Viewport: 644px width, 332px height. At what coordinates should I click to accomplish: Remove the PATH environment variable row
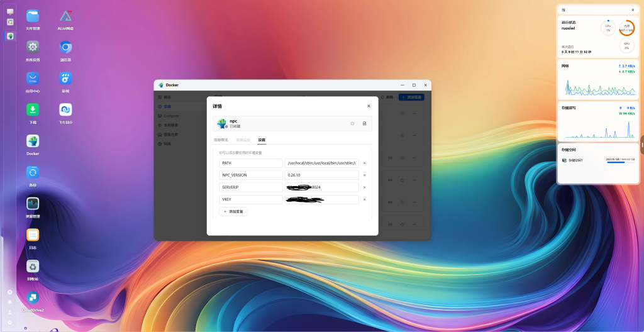tap(364, 163)
